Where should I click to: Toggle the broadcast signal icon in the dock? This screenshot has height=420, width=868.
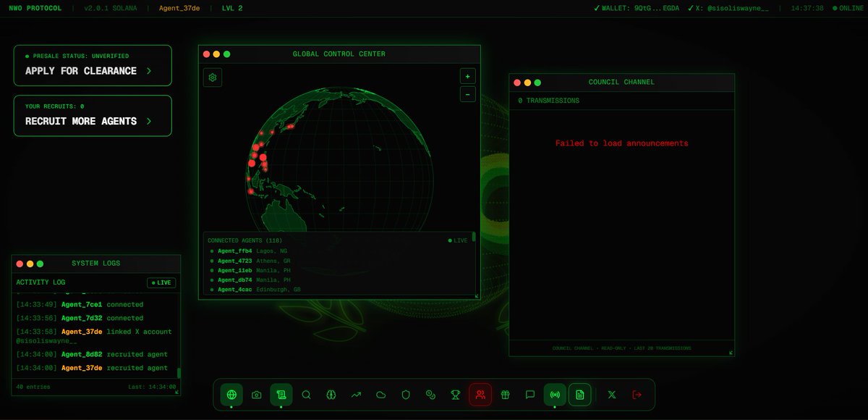(x=556, y=395)
